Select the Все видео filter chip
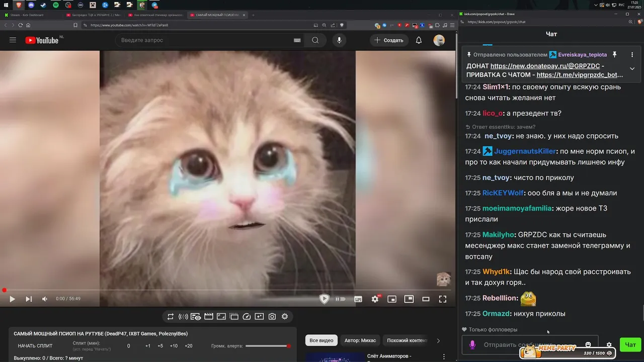Screen dimensions: 644x362 tap(321, 340)
